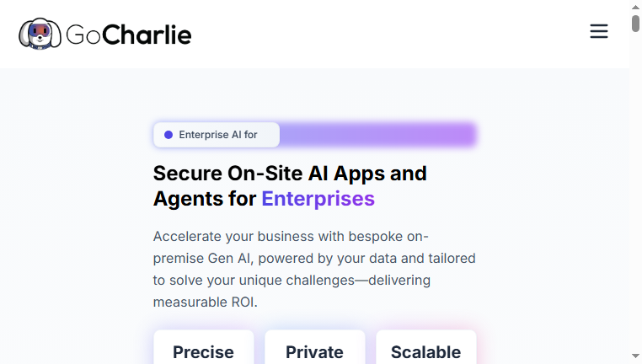Select the "Enterprise AI for" badge label
The image size is (642, 364).
coord(218,135)
